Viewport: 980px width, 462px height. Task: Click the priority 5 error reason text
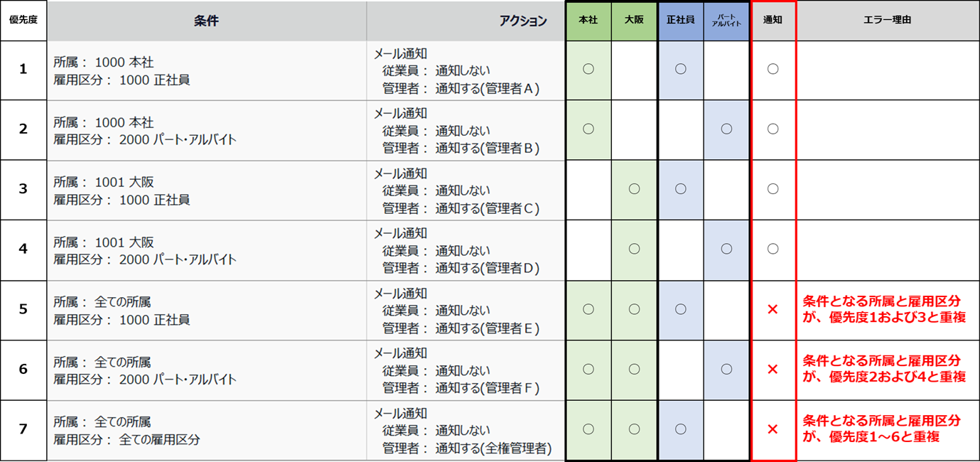pos(883,309)
